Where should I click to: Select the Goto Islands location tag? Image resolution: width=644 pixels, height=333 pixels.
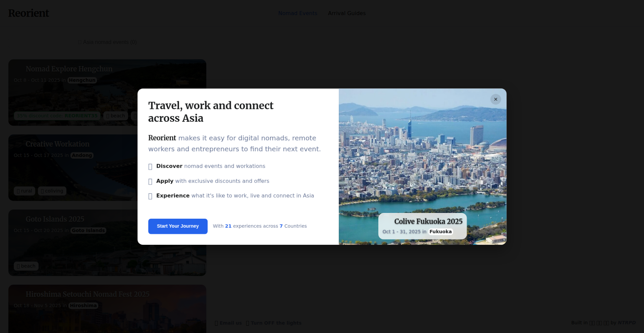[x=88, y=230]
